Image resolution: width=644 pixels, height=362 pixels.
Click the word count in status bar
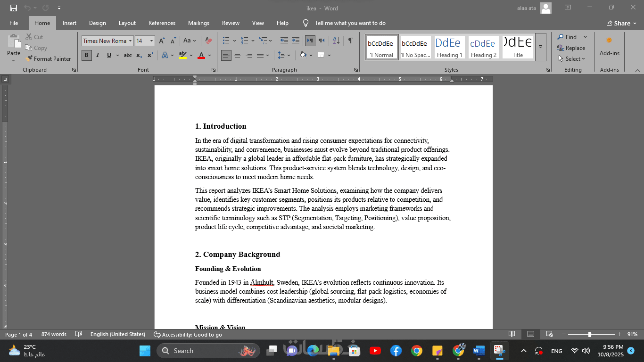pyautogui.click(x=54, y=334)
